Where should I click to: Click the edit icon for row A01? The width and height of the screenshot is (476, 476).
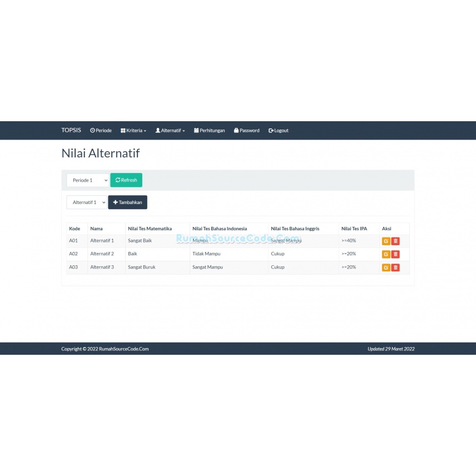(386, 241)
